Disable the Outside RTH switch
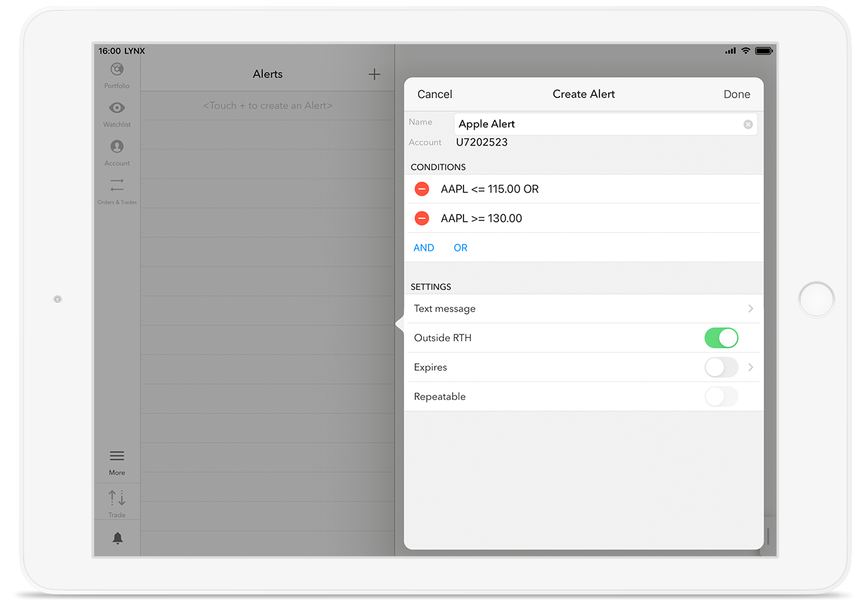 point(721,338)
